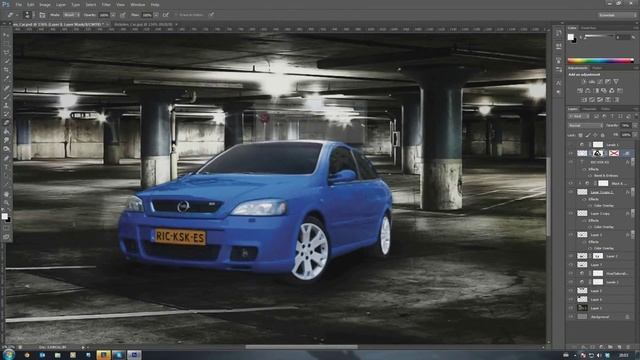
Task: Open the File menu
Action: click(18, 4)
